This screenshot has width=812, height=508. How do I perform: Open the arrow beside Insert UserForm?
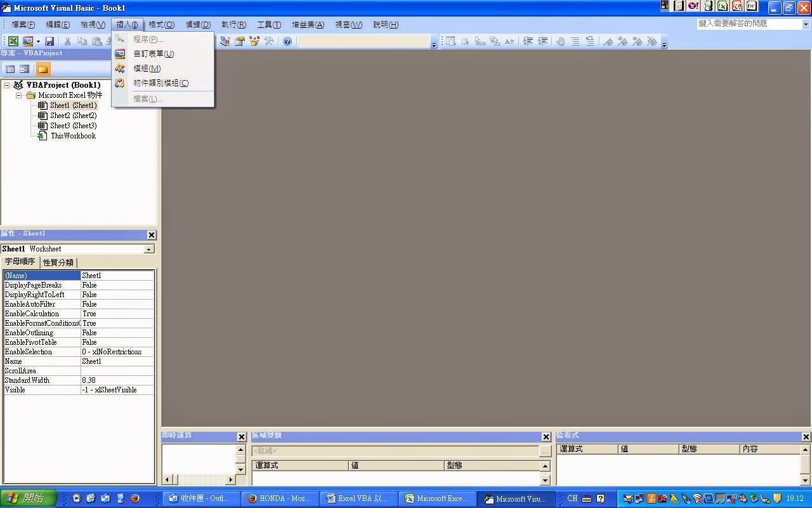coord(38,41)
